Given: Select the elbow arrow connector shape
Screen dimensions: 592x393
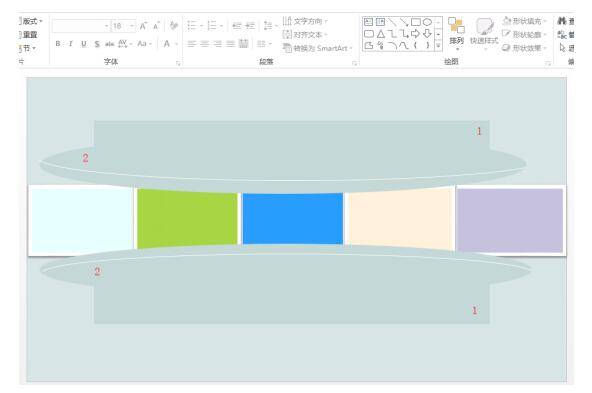Looking at the screenshot, I should tap(404, 34).
